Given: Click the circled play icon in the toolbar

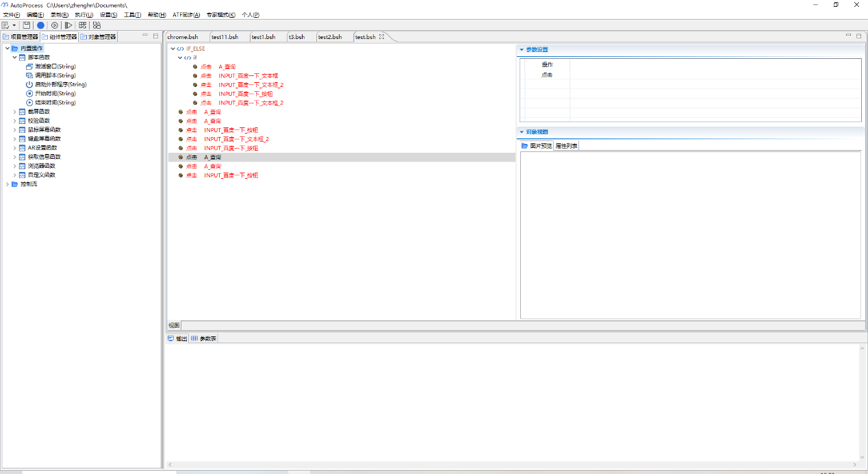Looking at the screenshot, I should (55, 25).
